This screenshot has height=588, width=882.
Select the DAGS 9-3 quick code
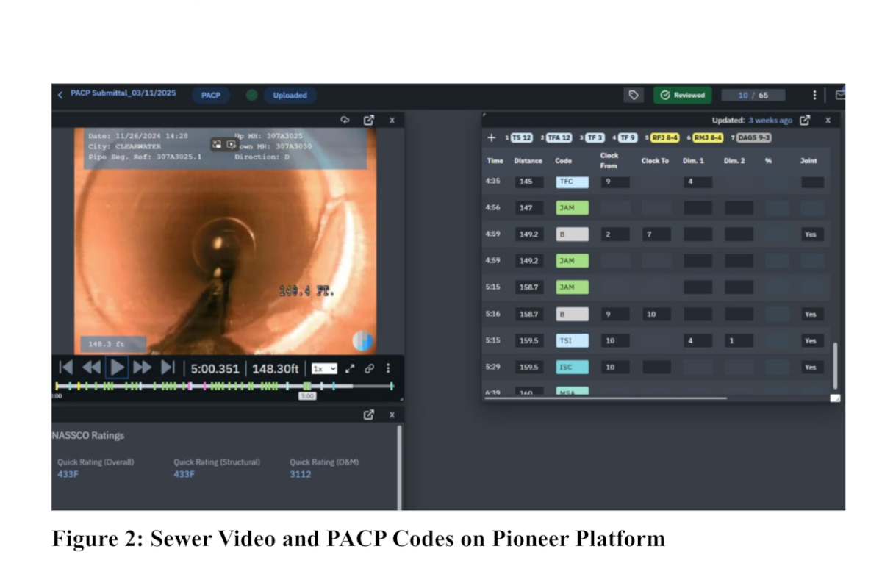click(x=754, y=137)
